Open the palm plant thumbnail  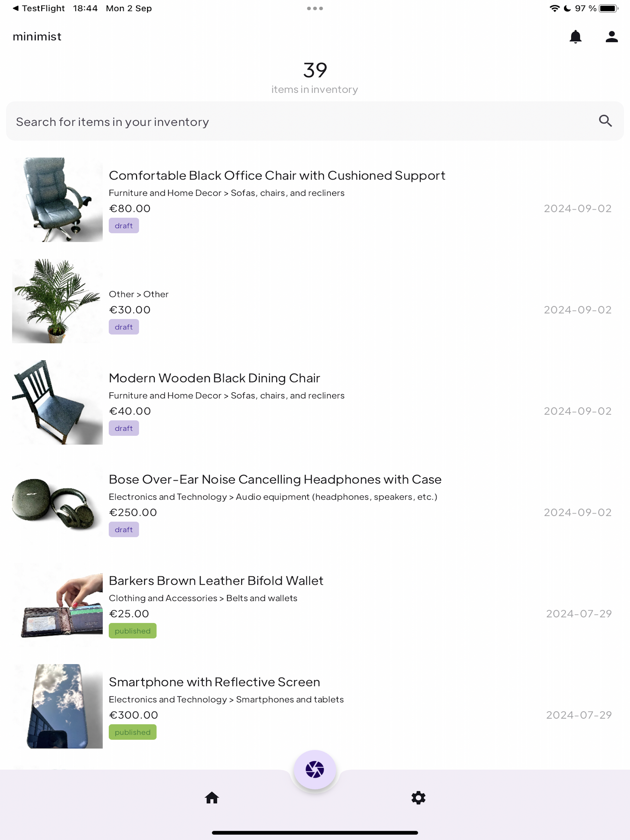(x=57, y=301)
